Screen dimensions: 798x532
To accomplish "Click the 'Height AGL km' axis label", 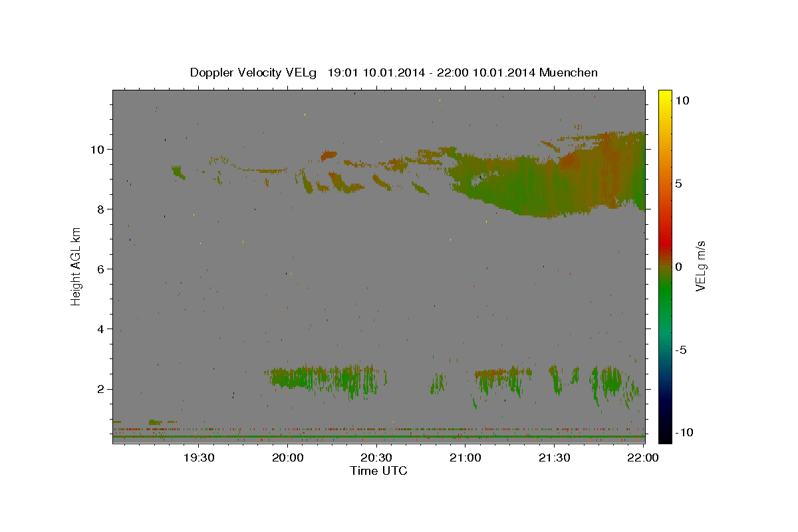I will (x=76, y=265).
